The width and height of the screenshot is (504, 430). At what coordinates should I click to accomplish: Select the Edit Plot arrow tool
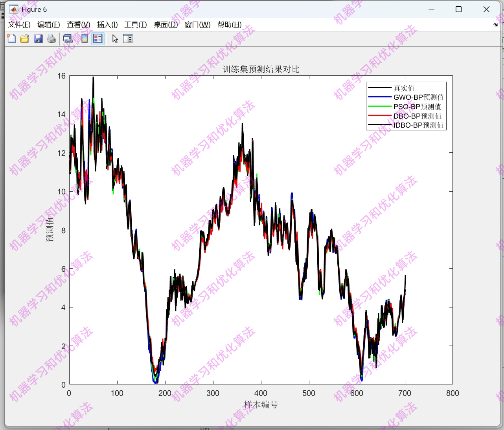click(115, 38)
